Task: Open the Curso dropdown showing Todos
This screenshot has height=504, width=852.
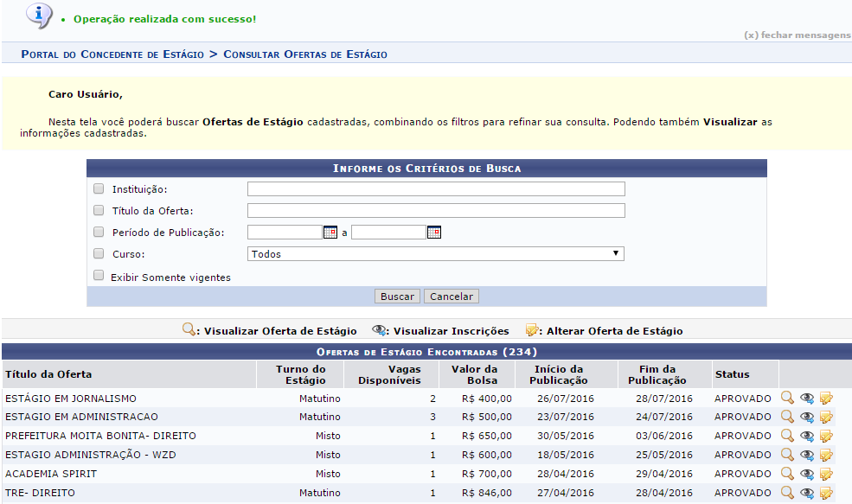Action: (x=436, y=253)
